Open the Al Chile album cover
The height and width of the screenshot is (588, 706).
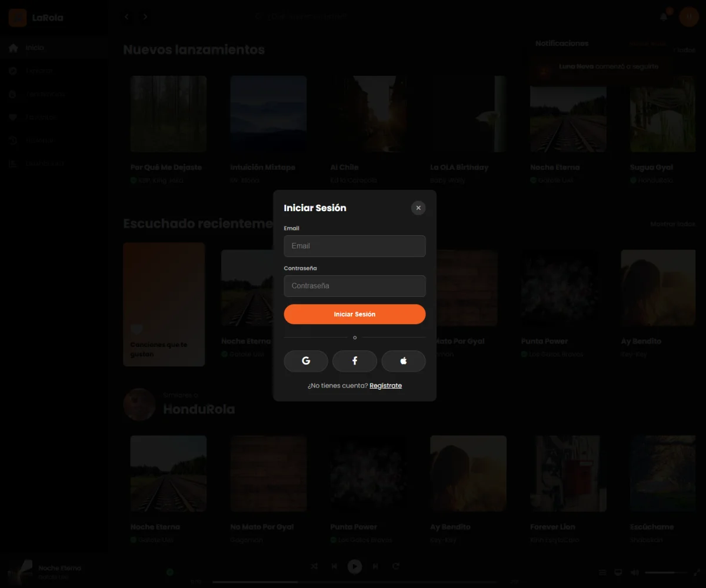[368, 114]
